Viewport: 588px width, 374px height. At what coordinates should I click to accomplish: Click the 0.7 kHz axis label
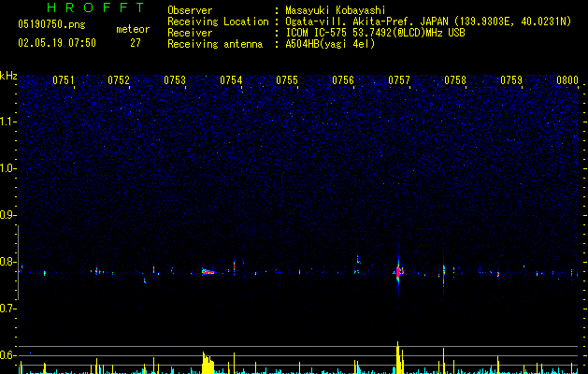tap(7, 309)
